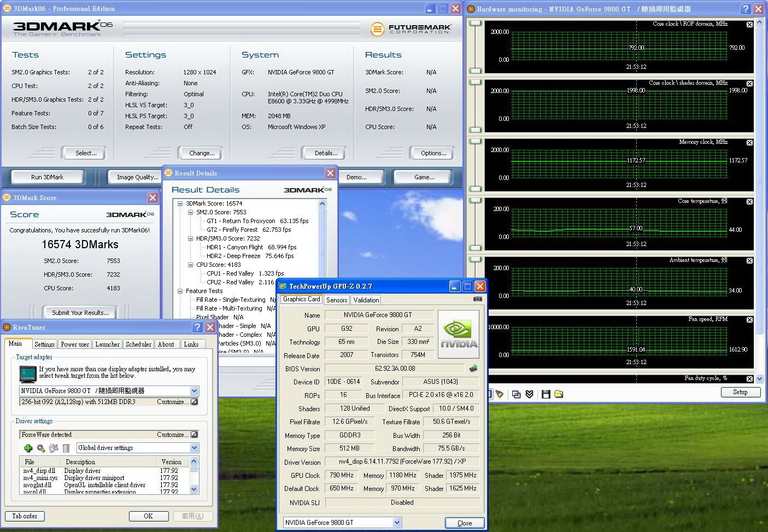Screen dimensions: 768x532
Task: Click the Tab order button in RivaTuner
Action: coord(25,516)
